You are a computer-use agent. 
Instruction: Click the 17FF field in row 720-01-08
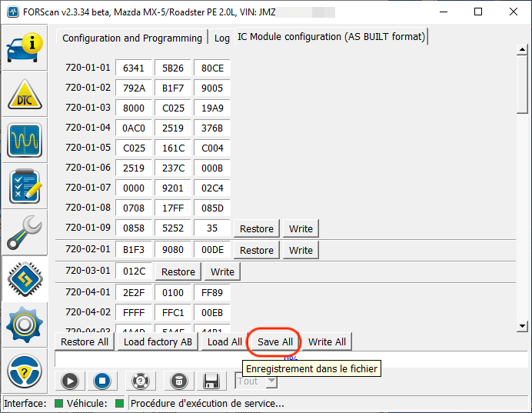click(x=173, y=208)
